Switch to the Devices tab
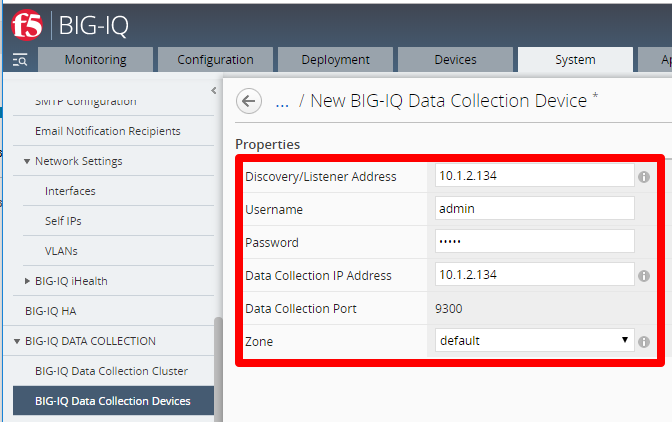 click(456, 60)
